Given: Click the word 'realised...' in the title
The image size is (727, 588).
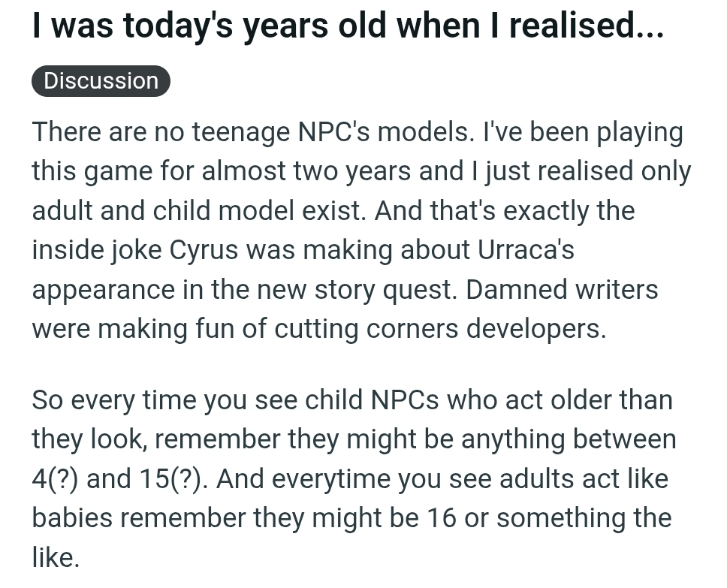Looking at the screenshot, I should (587, 25).
